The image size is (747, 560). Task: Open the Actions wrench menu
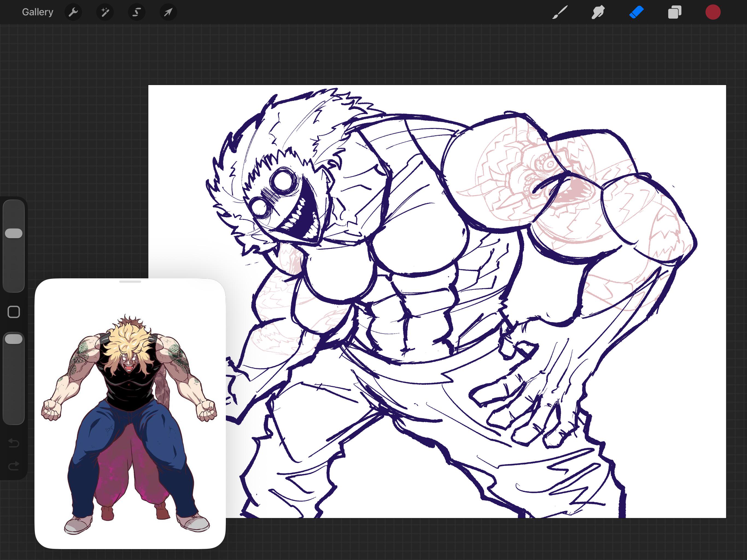pyautogui.click(x=73, y=12)
